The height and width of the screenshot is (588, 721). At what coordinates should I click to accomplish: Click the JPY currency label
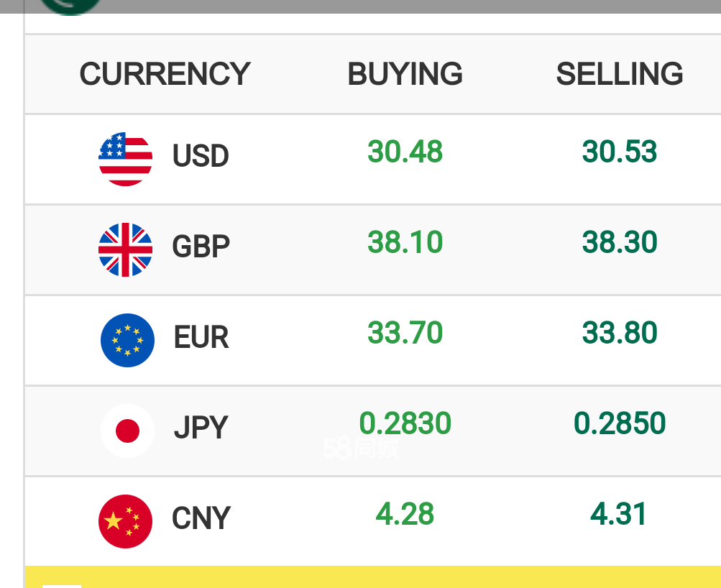(201, 428)
